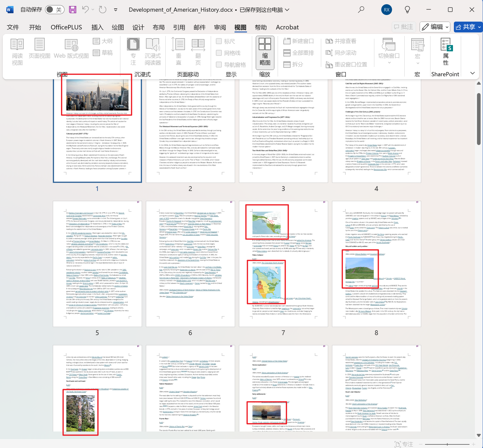The width and height of the screenshot is (483, 448).
Task: Click the Save icon in title bar
Action: 72,10
